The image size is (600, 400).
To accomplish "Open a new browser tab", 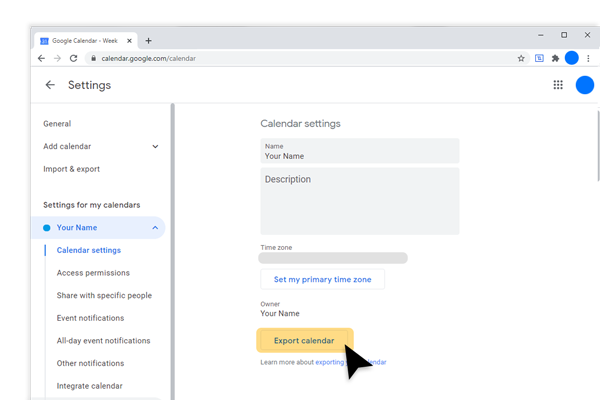I will click(x=148, y=41).
